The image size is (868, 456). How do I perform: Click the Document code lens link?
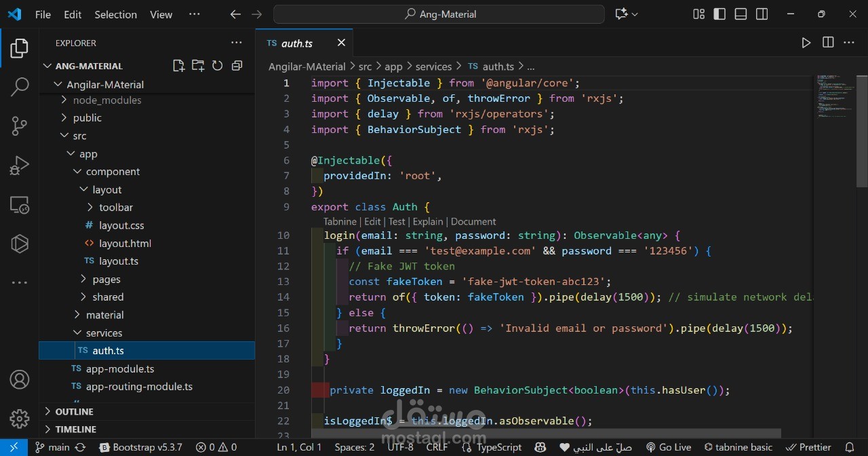coord(473,221)
